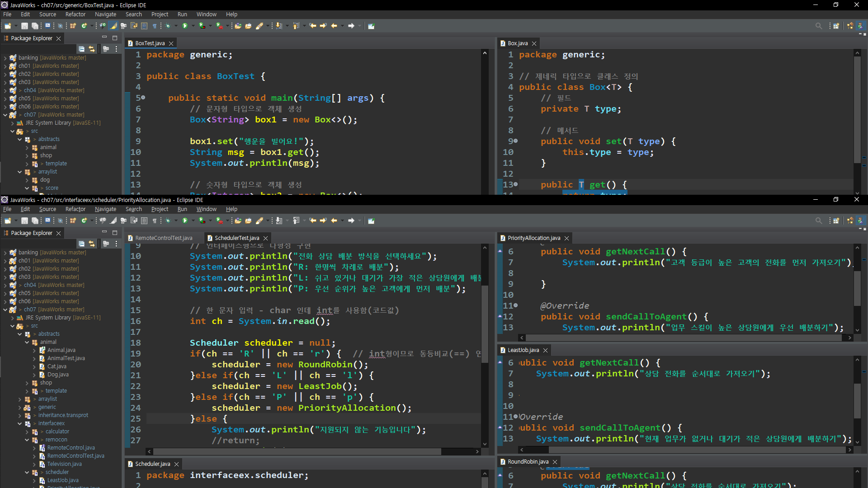Expand the generic package in lower tree

pyautogui.click(x=20, y=407)
